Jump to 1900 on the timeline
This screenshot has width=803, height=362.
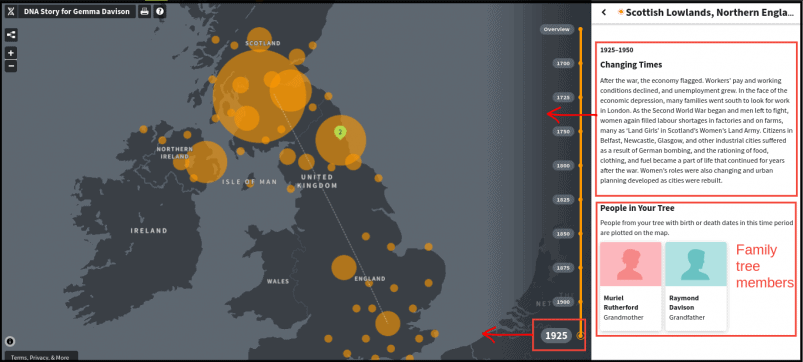click(x=563, y=302)
